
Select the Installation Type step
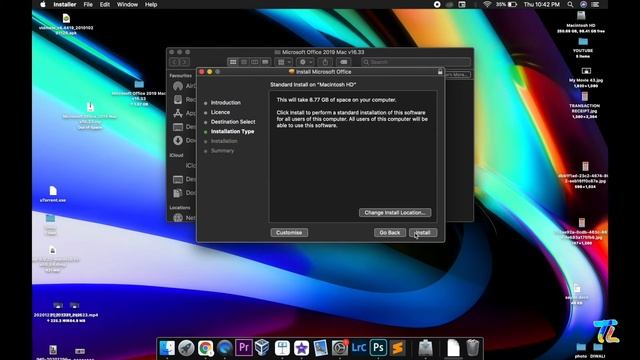[x=232, y=131]
